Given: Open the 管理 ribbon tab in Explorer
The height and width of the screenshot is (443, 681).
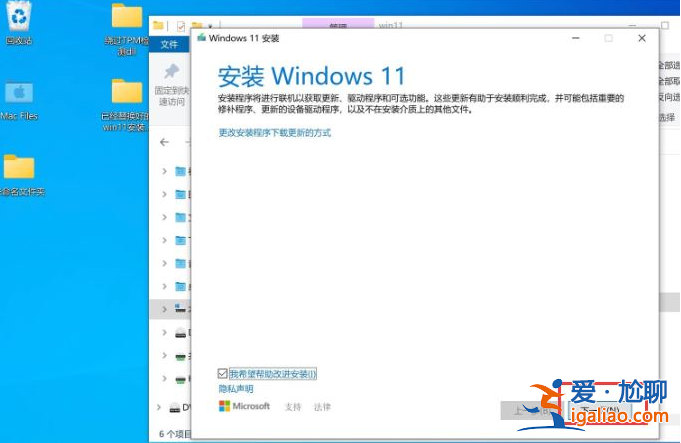Looking at the screenshot, I should [x=338, y=24].
